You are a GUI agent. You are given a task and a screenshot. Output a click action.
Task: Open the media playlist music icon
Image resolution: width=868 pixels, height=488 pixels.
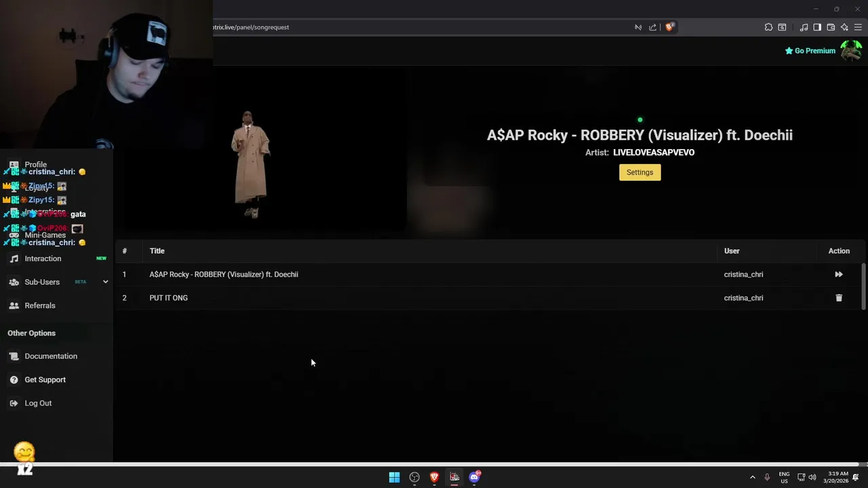(804, 27)
